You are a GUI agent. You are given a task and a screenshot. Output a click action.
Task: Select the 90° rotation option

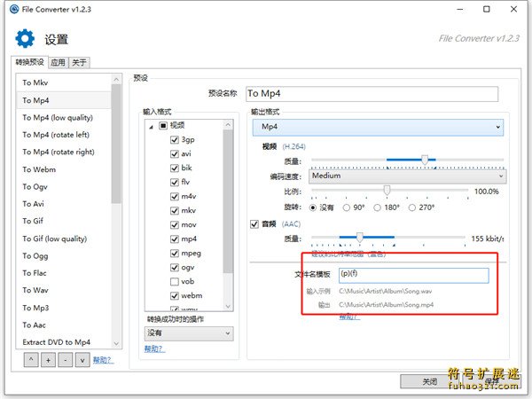(x=347, y=207)
